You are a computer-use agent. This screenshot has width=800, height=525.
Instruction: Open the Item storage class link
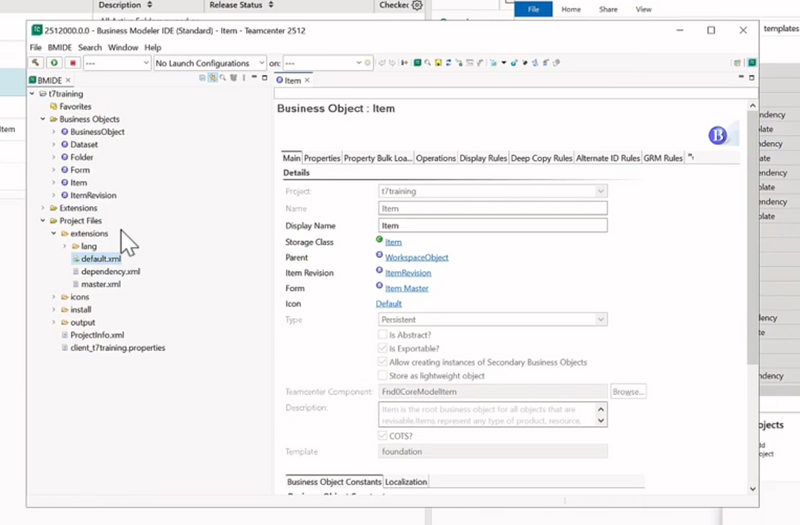pos(393,242)
